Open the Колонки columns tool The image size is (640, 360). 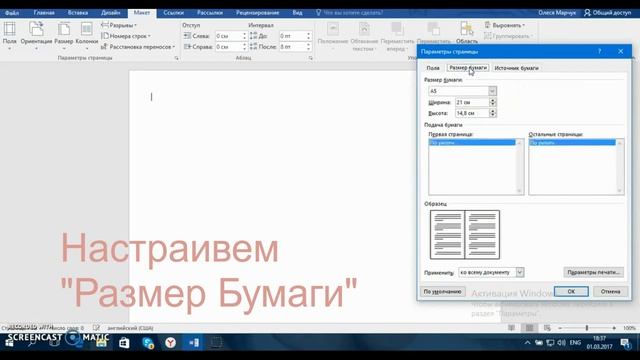click(x=87, y=35)
